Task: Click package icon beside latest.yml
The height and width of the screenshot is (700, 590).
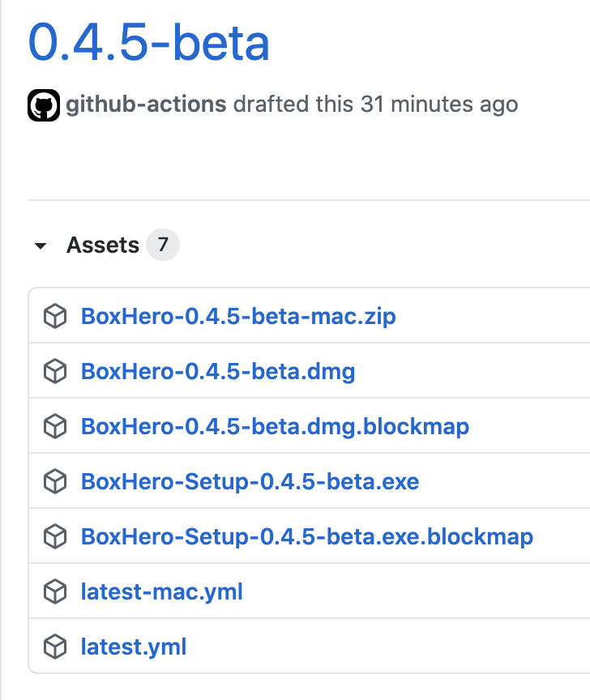Action: [x=54, y=647]
